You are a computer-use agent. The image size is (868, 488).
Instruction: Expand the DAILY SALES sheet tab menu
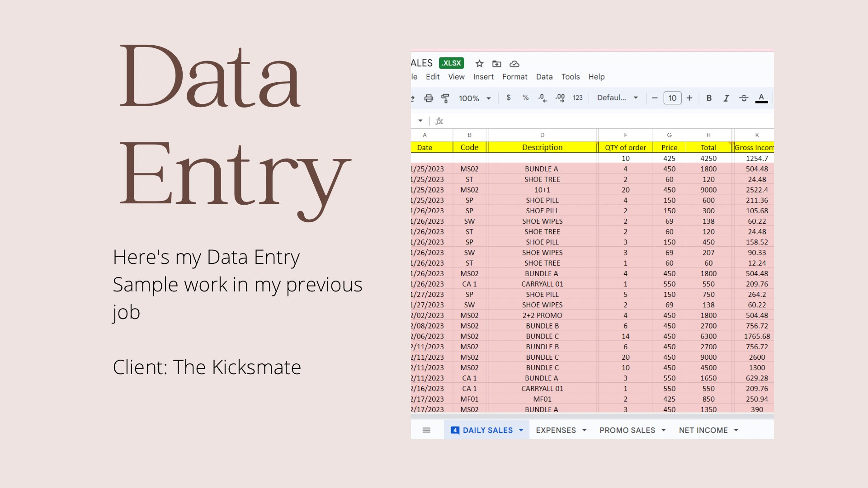[521, 430]
